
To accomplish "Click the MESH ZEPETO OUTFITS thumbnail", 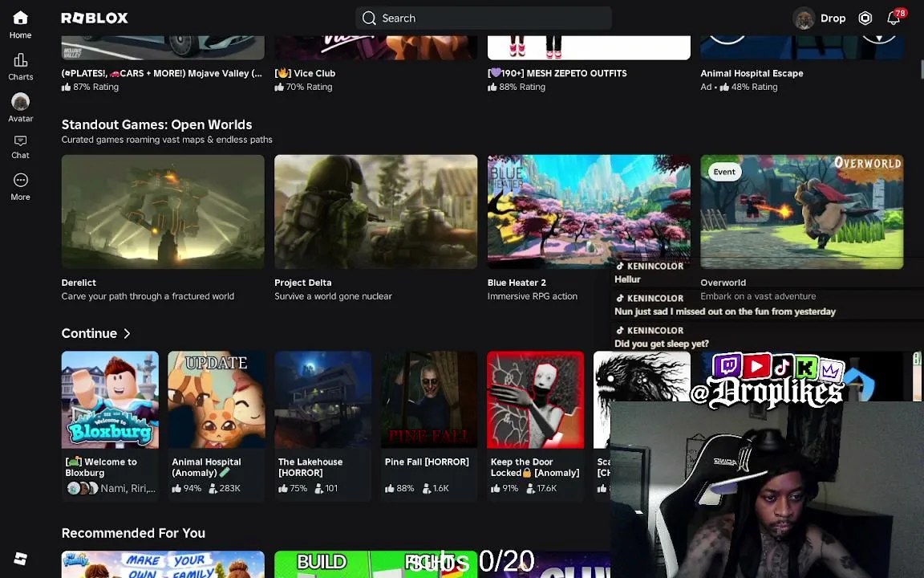I will [x=589, y=47].
